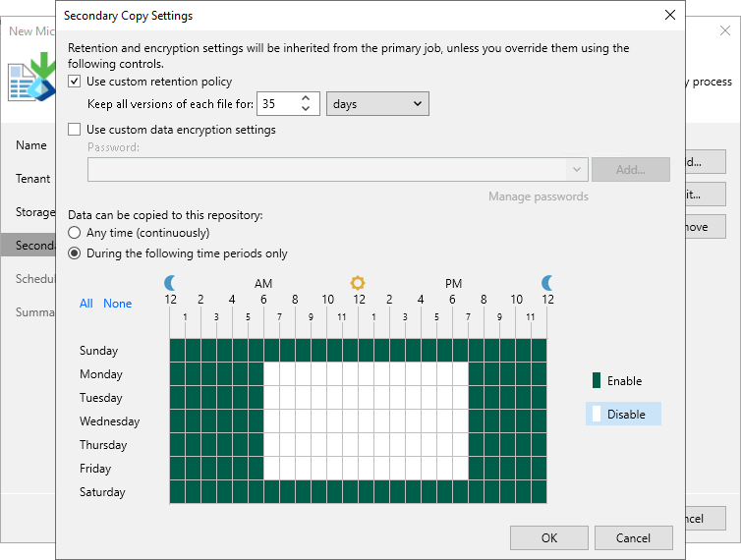This screenshot has height=560, width=741.
Task: Choose the Disable schedule mode
Action: (623, 414)
